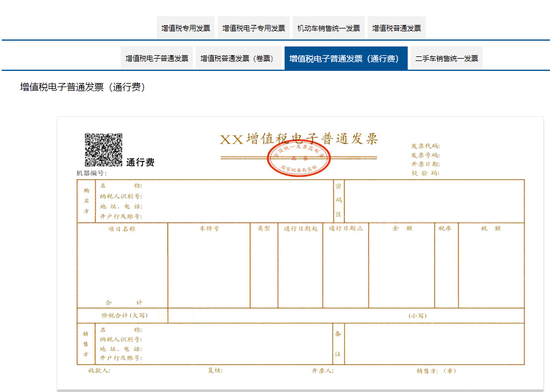Screen dimensions: 550x392
Task: Click buyer's 地址、电话 label
Action: (121, 206)
